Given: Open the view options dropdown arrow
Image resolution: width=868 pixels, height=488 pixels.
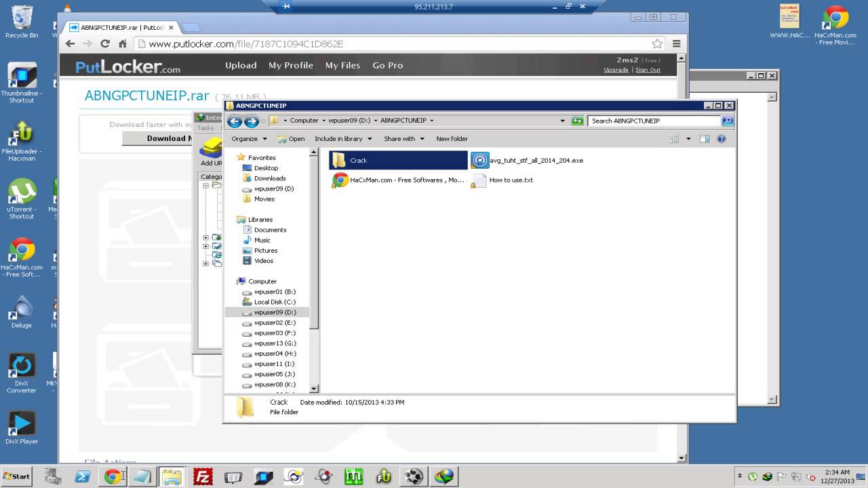Looking at the screenshot, I should 688,138.
